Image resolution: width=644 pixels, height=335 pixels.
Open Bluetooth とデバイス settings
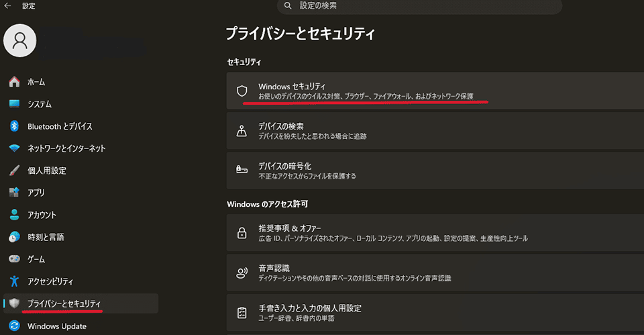coord(81,126)
